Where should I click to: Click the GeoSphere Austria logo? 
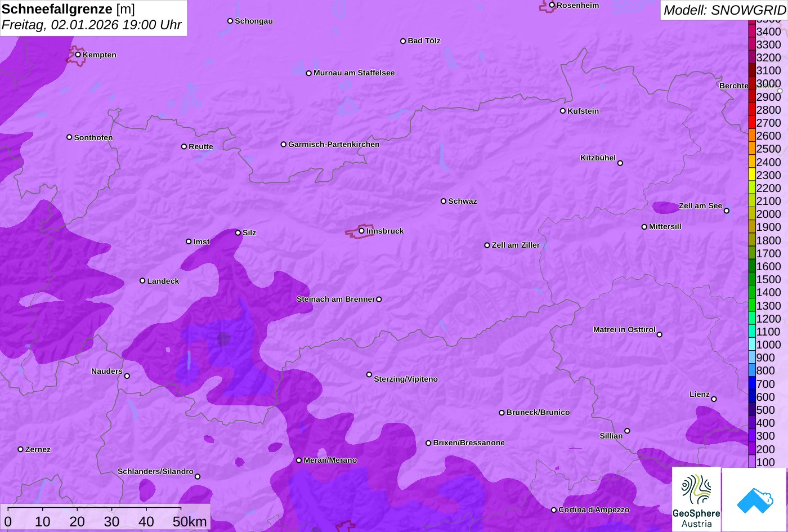click(696, 499)
